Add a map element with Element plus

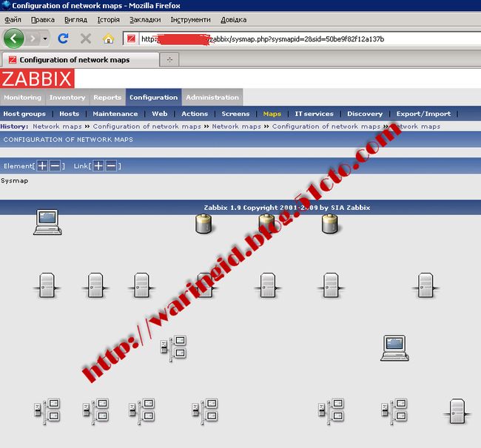42,166
